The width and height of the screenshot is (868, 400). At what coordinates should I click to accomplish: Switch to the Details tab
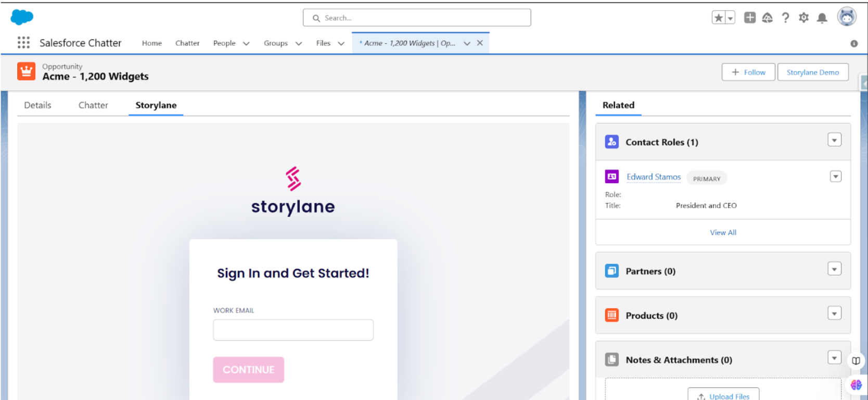pyautogui.click(x=37, y=105)
